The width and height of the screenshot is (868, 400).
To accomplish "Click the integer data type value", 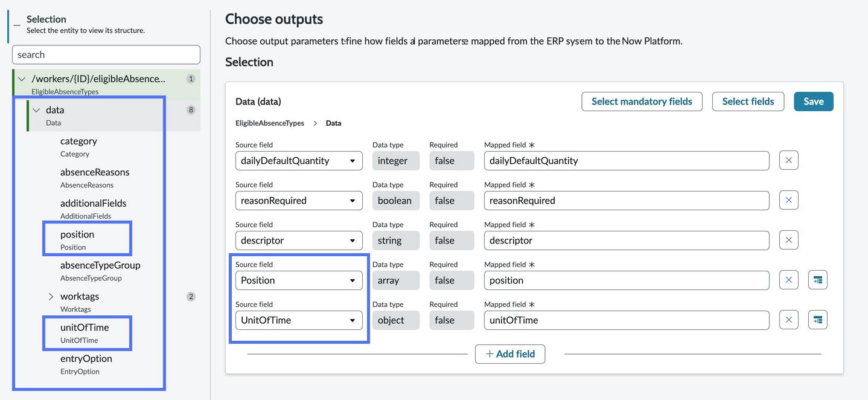I will (x=396, y=161).
